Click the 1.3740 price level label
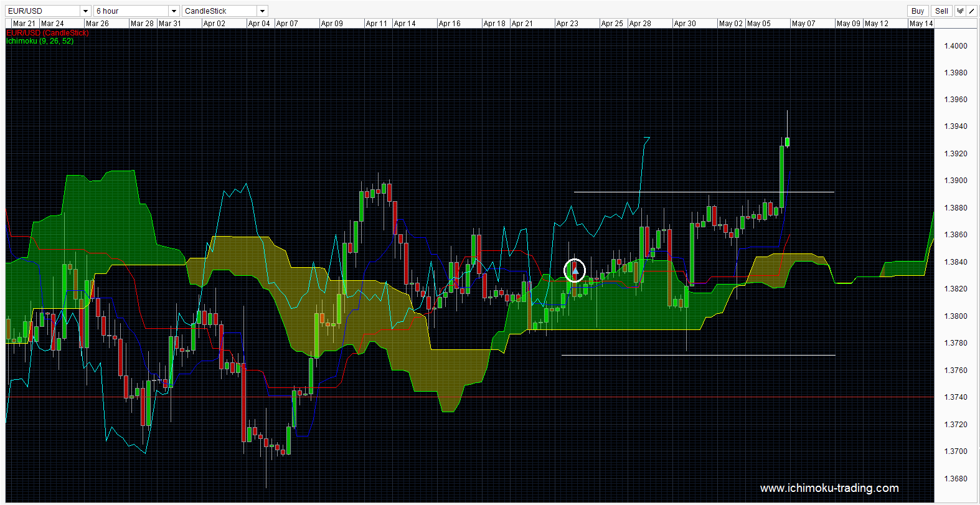980x505 pixels. (956, 397)
